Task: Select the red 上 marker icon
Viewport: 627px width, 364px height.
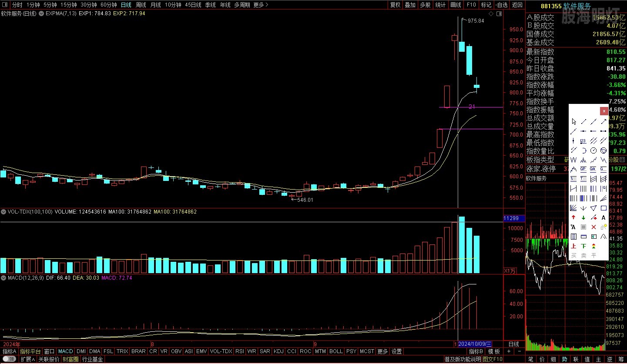Action: pyautogui.click(x=573, y=246)
